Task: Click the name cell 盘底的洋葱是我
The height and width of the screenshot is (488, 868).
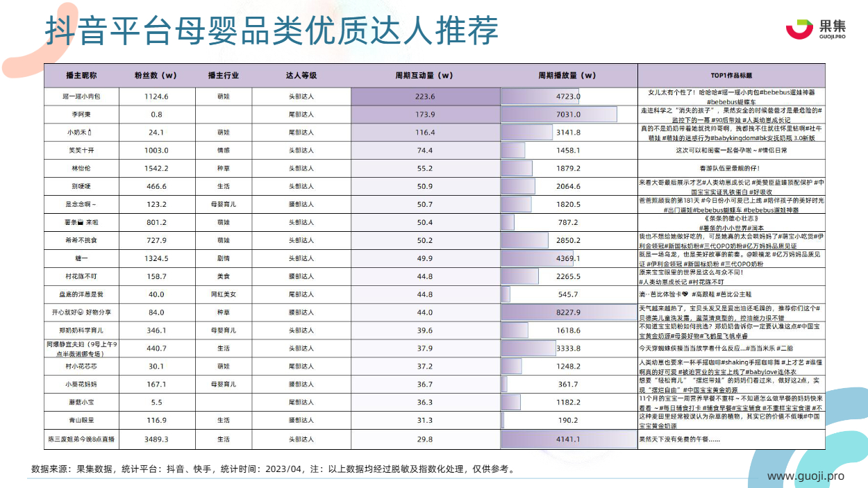Action: pyautogui.click(x=81, y=295)
